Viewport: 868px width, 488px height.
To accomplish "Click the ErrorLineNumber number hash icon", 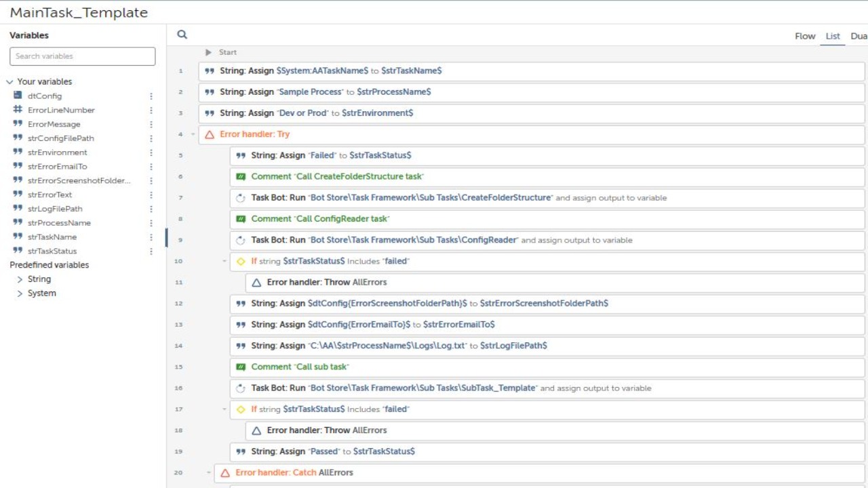I will (18, 110).
